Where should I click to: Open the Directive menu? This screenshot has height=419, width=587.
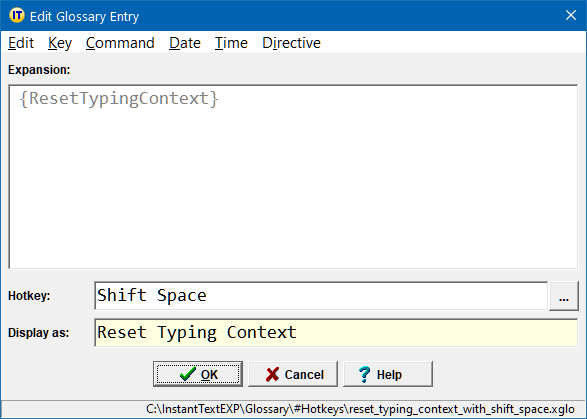[x=291, y=43]
